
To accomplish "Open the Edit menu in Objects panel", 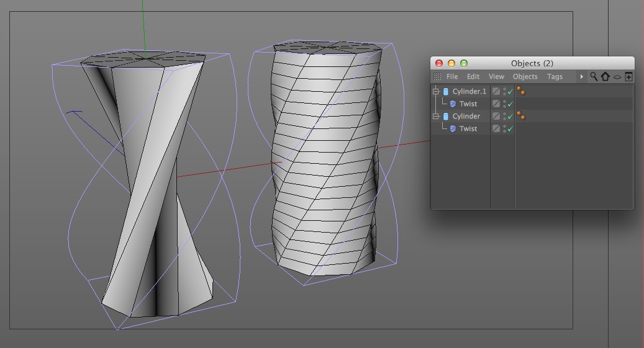I will coord(473,77).
